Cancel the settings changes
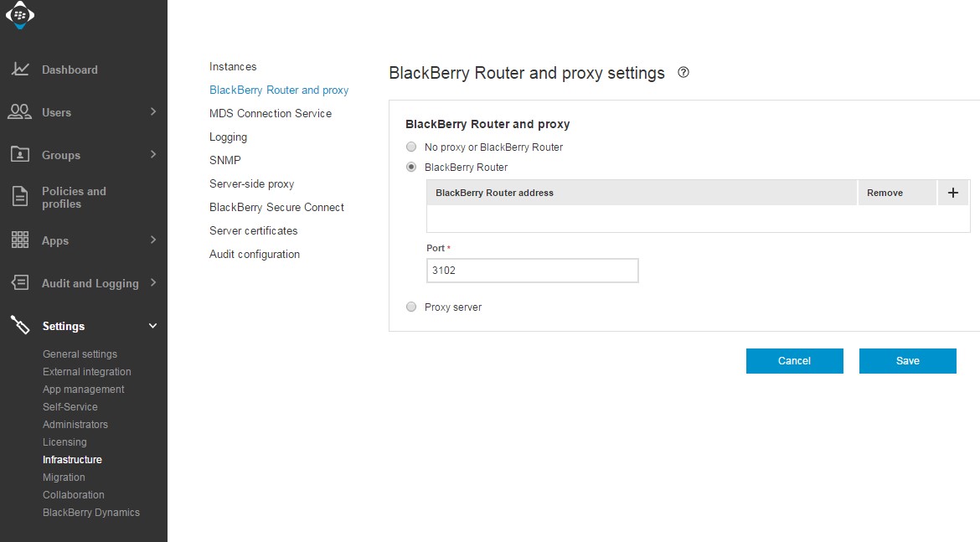Viewport: 980px width, 542px height. pos(794,361)
